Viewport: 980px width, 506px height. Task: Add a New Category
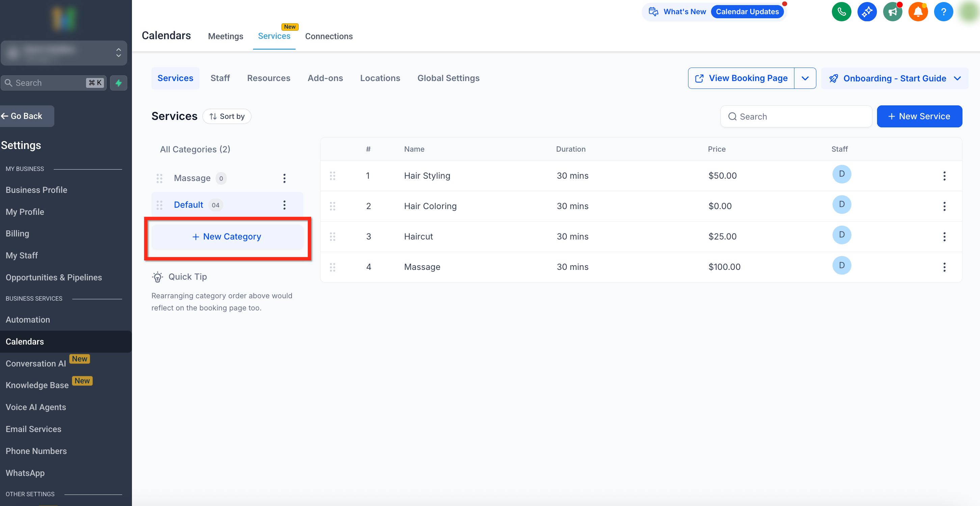coord(227,237)
